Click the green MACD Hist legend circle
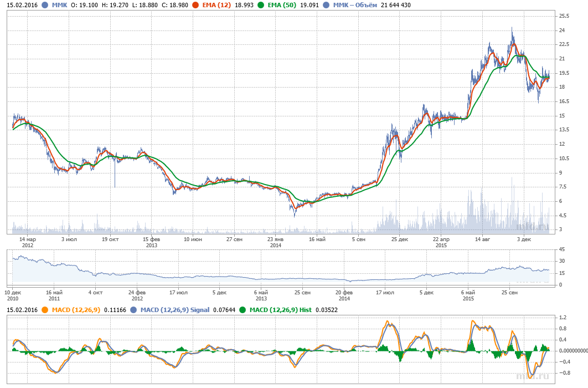 243,310
